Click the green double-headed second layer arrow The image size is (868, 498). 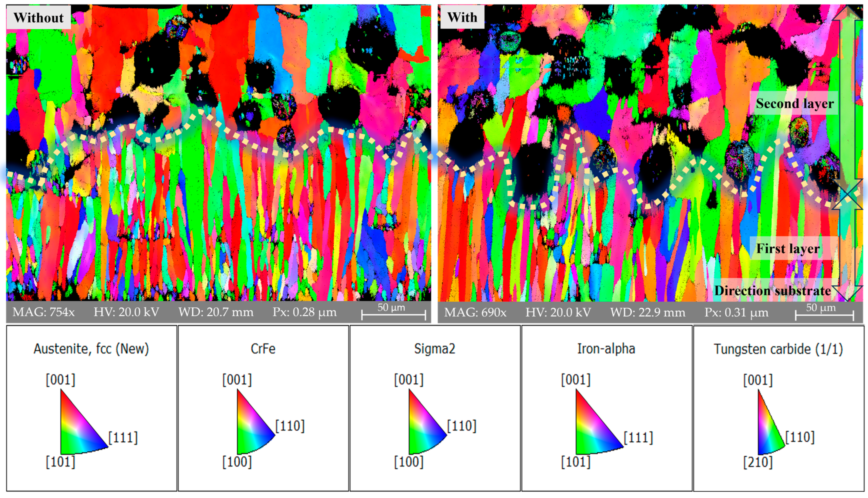847,99
